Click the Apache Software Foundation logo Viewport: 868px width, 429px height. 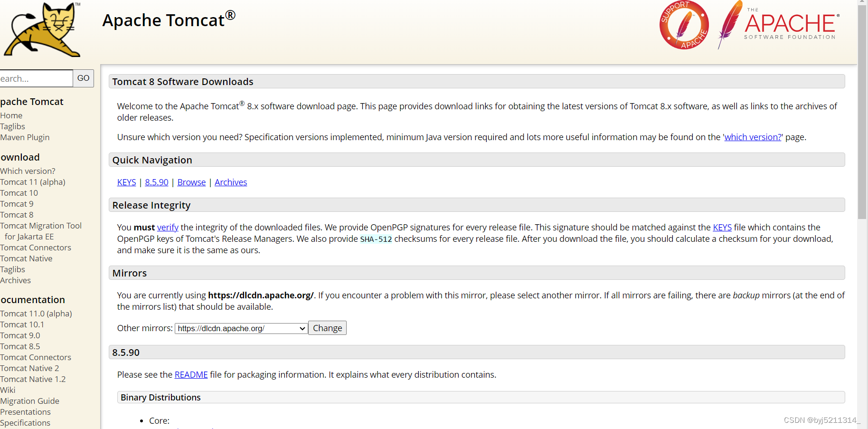pos(779,25)
